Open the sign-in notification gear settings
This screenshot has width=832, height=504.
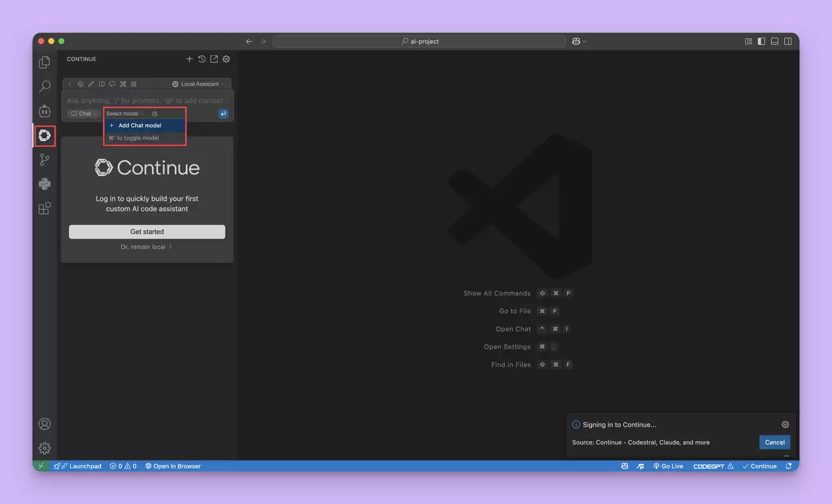pyautogui.click(x=785, y=425)
